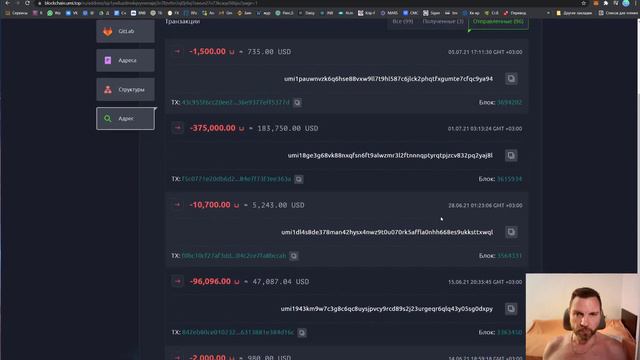Copy the address of the -10,700.00 transaction
The image size is (640, 360).
pyautogui.click(x=511, y=232)
